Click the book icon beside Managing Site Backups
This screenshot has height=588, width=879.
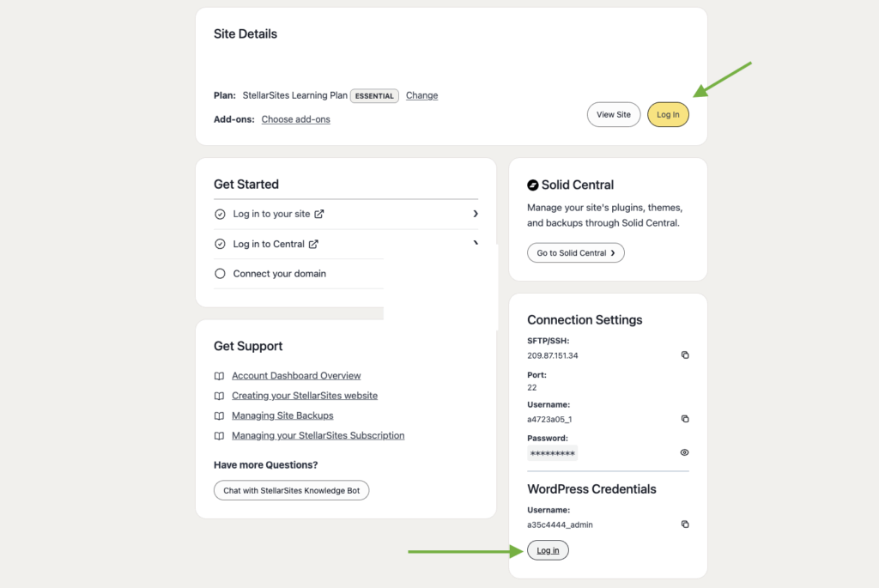(219, 415)
